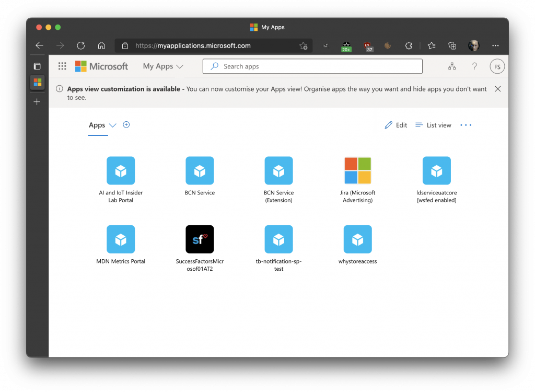
Task: Click the help question mark icon
Action: [474, 66]
